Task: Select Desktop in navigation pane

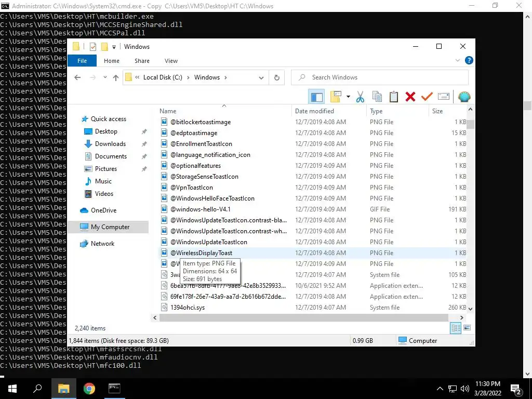Action: (x=106, y=131)
